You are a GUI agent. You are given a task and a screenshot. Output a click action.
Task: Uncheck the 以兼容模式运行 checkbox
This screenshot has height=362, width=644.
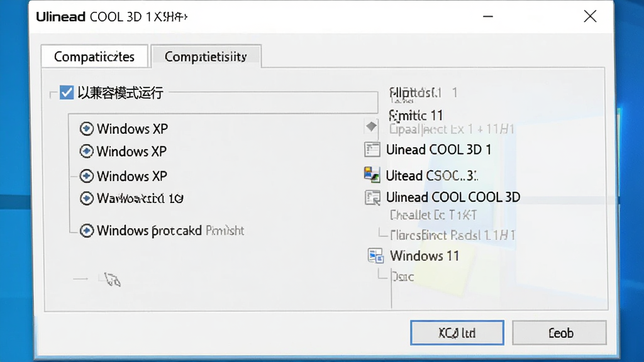click(67, 92)
